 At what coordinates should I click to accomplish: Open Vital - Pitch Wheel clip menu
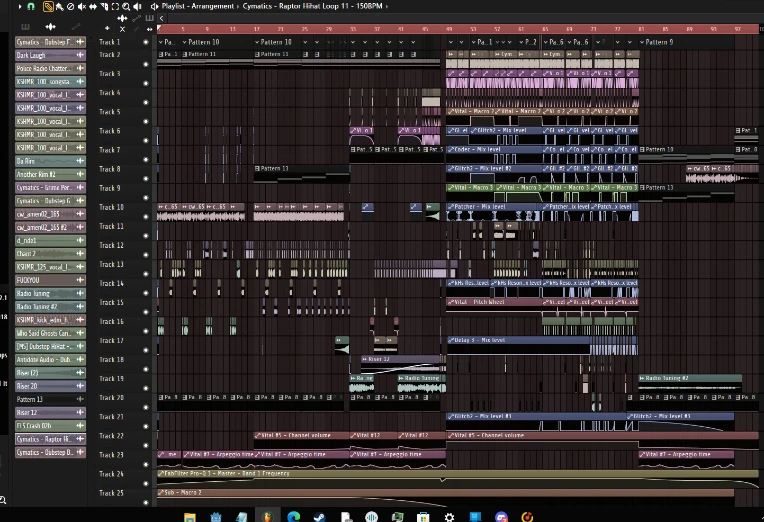[451, 302]
